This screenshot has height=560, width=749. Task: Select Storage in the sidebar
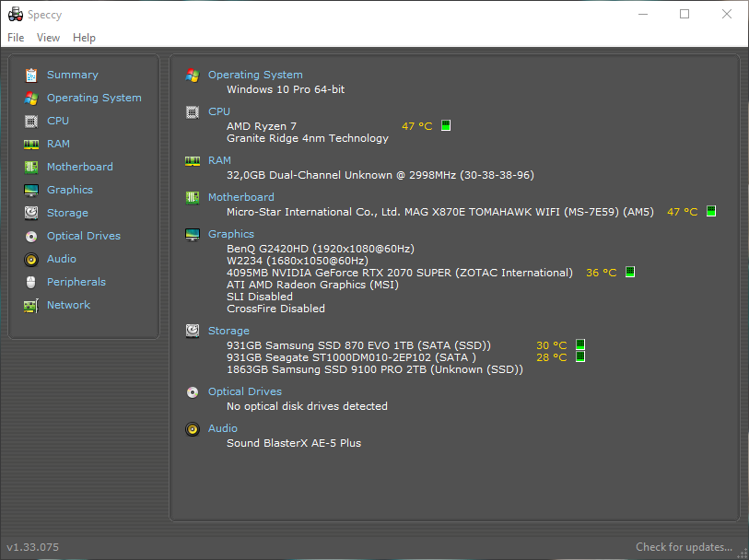tap(67, 213)
